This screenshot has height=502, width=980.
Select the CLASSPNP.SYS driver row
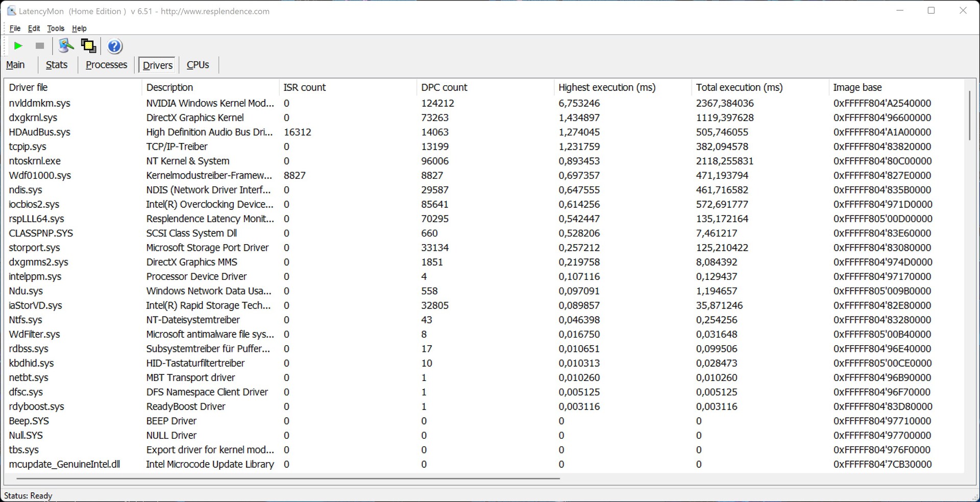pos(484,233)
